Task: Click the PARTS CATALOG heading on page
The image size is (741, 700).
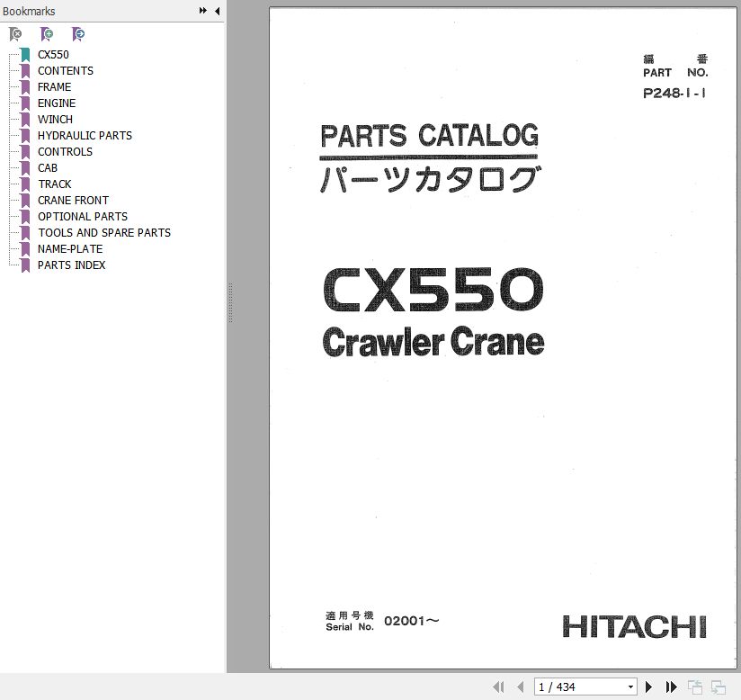Action: click(x=429, y=136)
